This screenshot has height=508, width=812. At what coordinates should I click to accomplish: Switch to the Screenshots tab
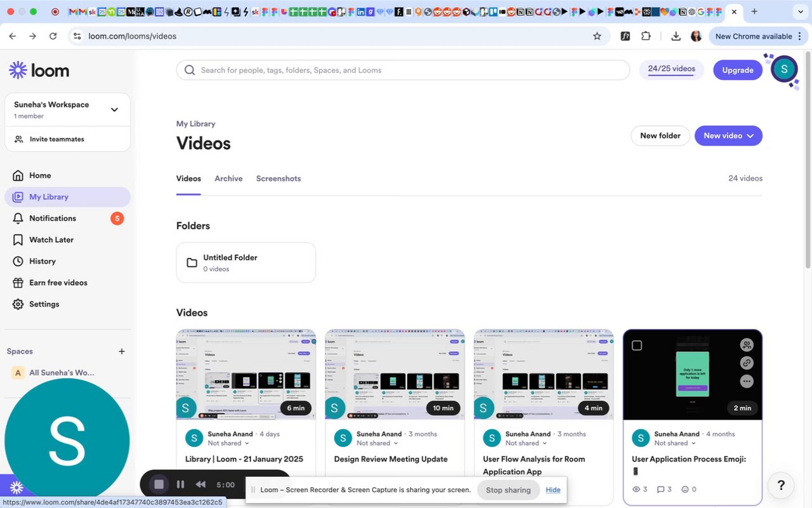[278, 178]
